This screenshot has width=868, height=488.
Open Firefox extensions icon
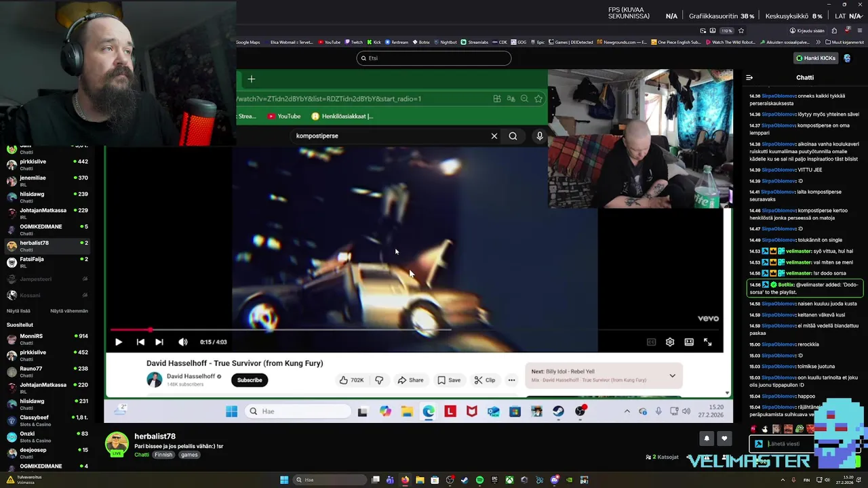point(834,30)
